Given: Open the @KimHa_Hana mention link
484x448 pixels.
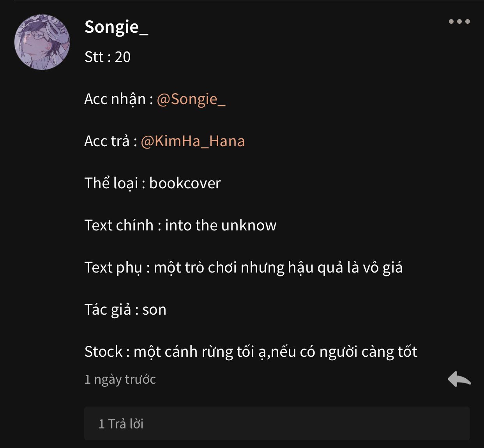Looking at the screenshot, I should pos(193,141).
